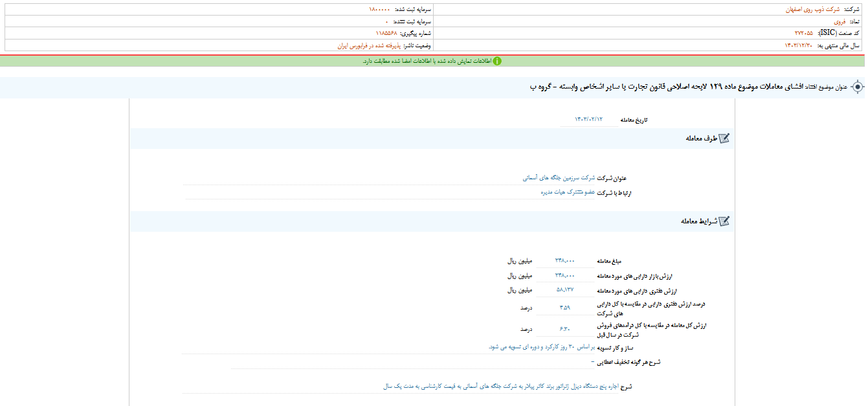868x406 pixels.
Task: Click the edit icon next to طرف معامله
Action: point(724,138)
